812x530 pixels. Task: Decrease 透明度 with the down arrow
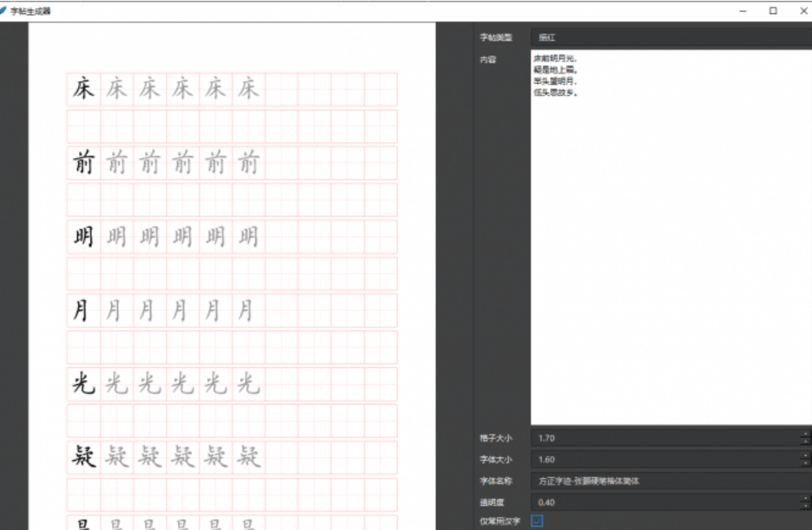click(x=805, y=507)
